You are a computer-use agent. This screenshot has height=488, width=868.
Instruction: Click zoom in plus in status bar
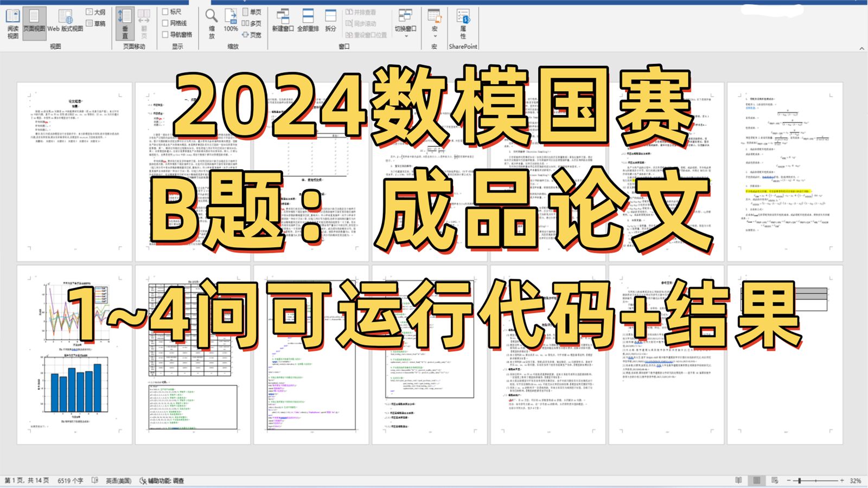(842, 480)
